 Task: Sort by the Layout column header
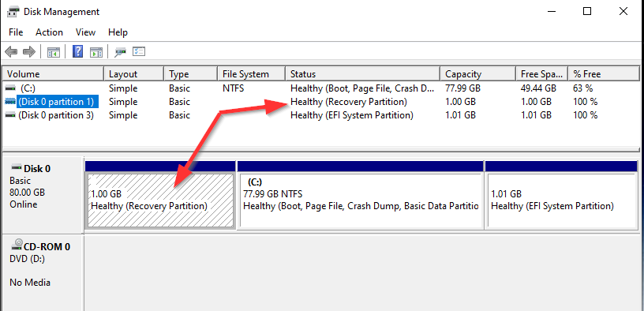pos(133,74)
